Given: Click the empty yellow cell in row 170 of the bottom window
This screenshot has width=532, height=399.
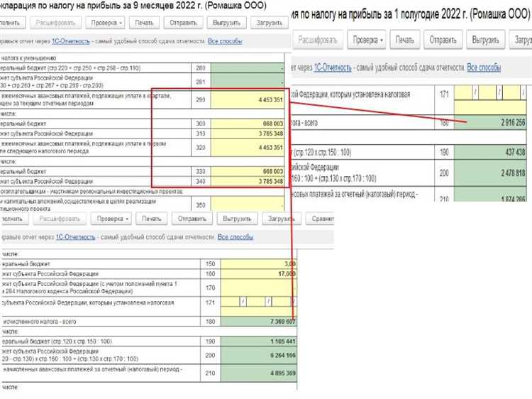Looking at the screenshot, I should pos(258,288).
